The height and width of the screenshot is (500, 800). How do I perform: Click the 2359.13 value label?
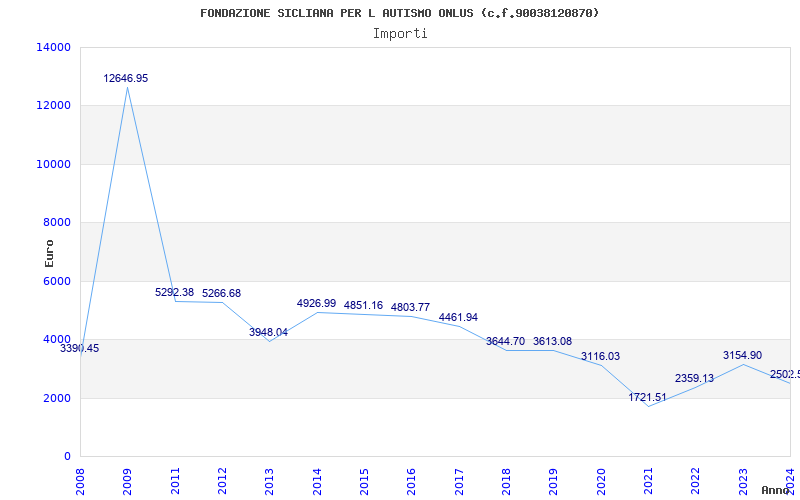coord(694,379)
